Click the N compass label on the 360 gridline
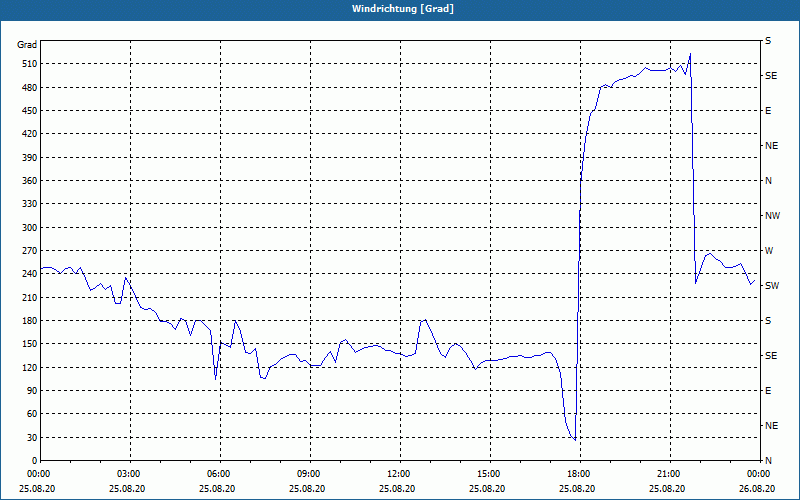 point(769,181)
